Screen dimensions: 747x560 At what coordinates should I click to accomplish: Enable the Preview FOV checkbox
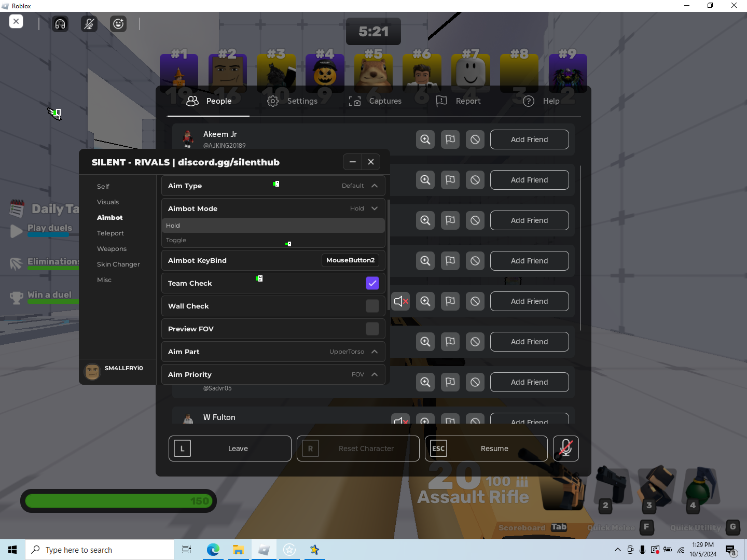372,329
